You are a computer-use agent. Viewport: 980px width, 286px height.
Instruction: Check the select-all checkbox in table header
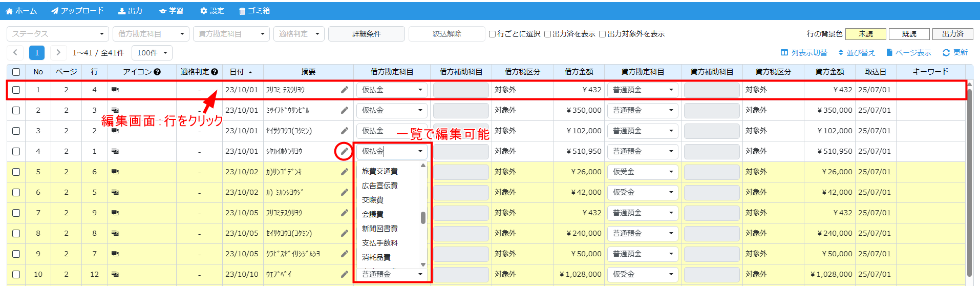pyautogui.click(x=16, y=72)
